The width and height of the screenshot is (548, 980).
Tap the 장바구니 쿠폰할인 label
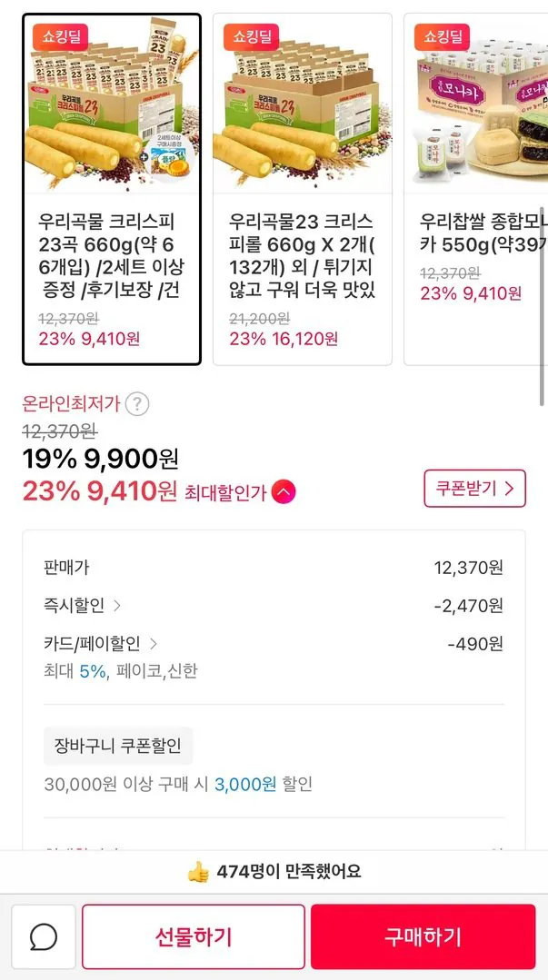click(x=118, y=747)
